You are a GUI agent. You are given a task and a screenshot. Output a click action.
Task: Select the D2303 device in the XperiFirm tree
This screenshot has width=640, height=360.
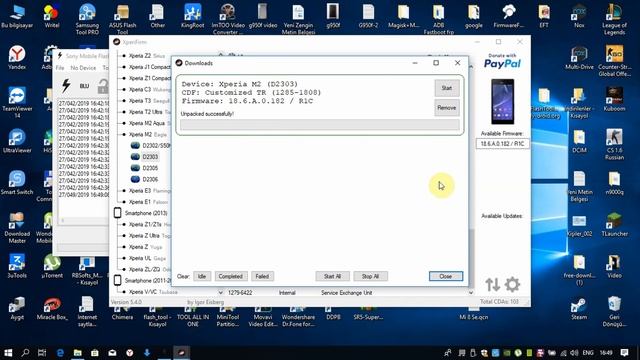click(150, 157)
